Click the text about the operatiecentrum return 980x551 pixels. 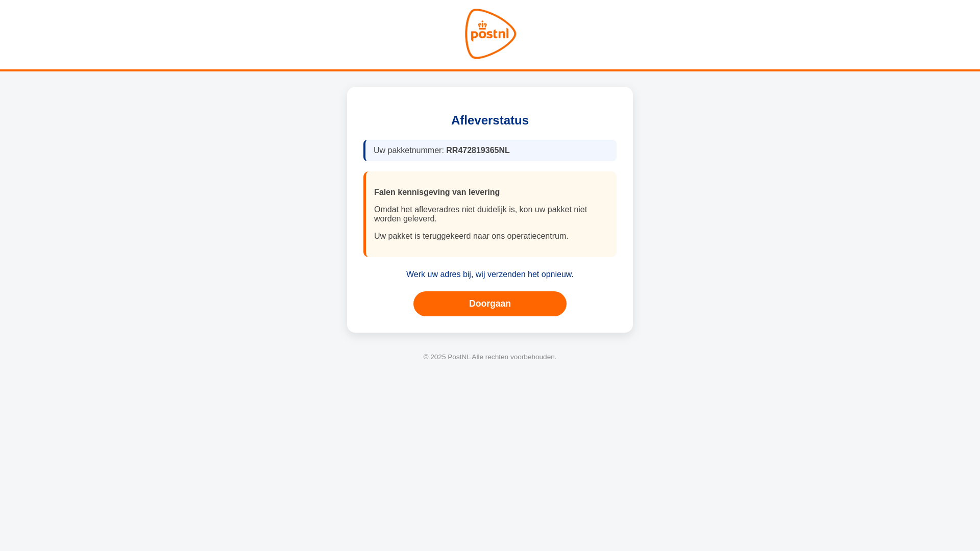(x=471, y=236)
